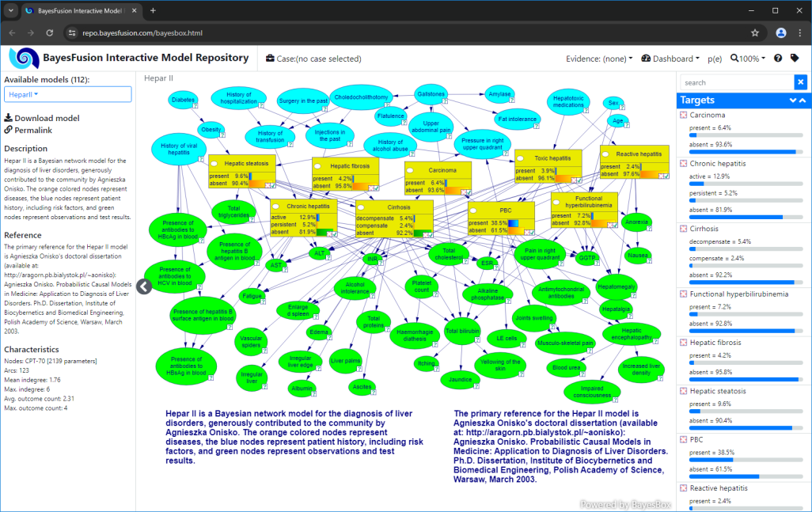Screen dimensions: 812x512
Task: Click the Case:(no case selected) label
Action: 319,59
